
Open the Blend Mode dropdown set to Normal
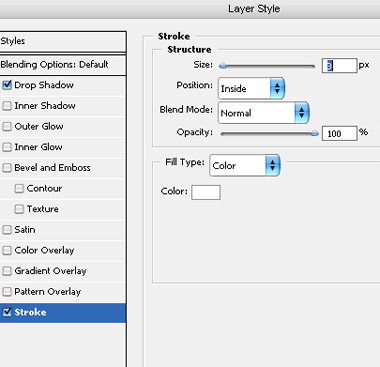tap(263, 113)
